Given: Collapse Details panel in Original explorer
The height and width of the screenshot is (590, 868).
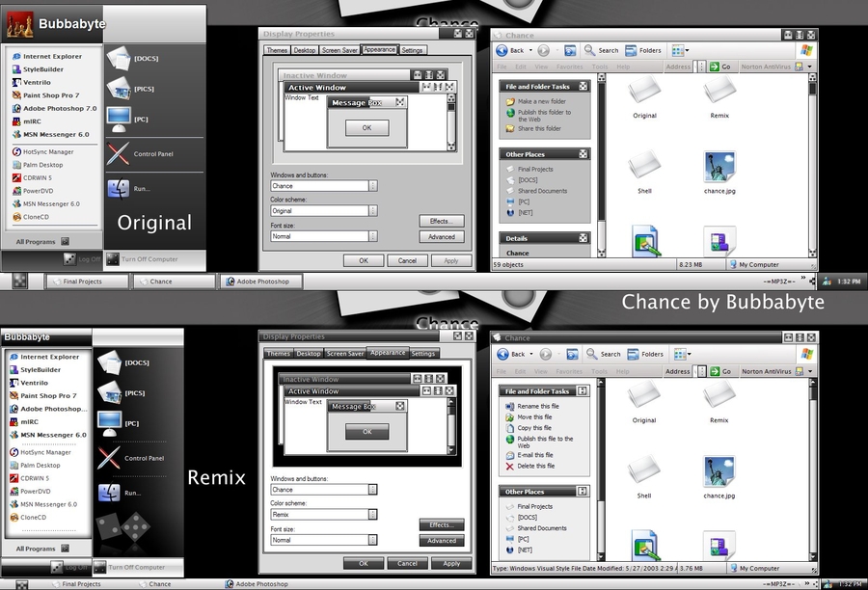Looking at the screenshot, I should [x=583, y=238].
